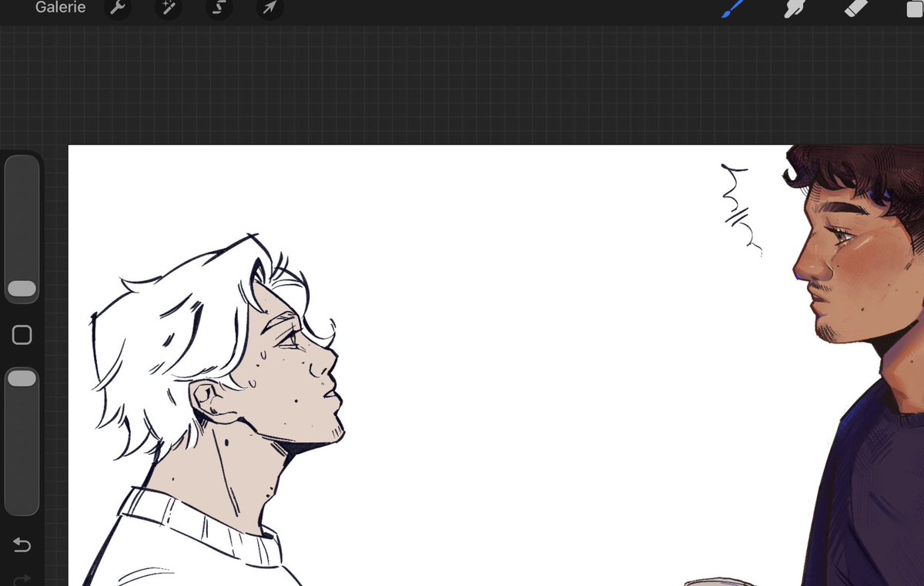Open the Galerie view
Image resolution: width=924 pixels, height=586 pixels.
(x=60, y=8)
